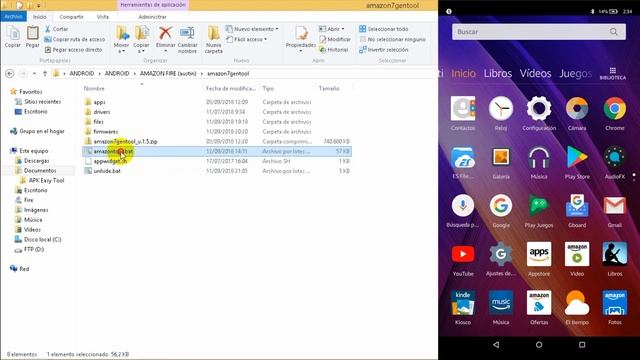This screenshot has height=360, width=640.
Task: Click the Back navigation arrow
Action: click(x=10, y=73)
